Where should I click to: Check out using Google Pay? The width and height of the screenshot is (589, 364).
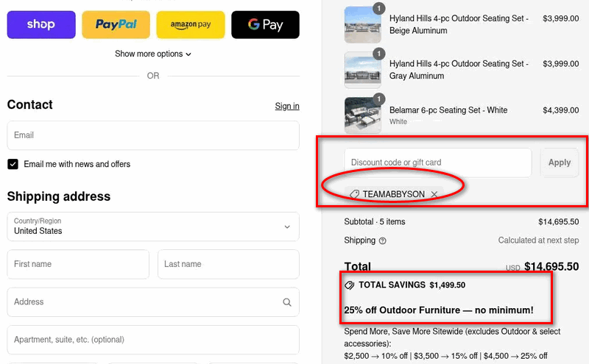pyautogui.click(x=265, y=25)
